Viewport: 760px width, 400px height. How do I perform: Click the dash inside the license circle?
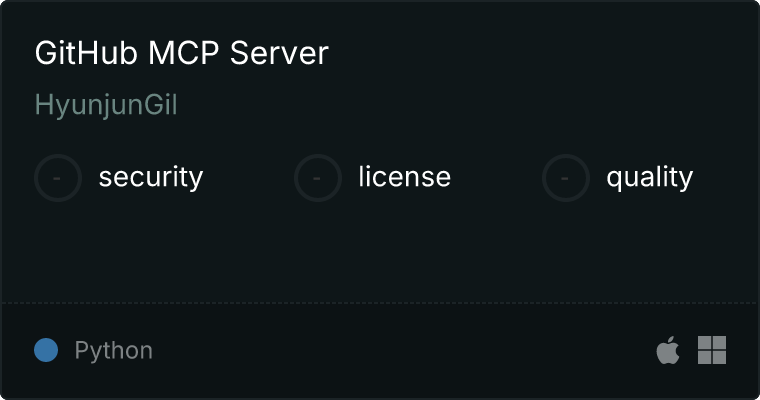tap(317, 178)
